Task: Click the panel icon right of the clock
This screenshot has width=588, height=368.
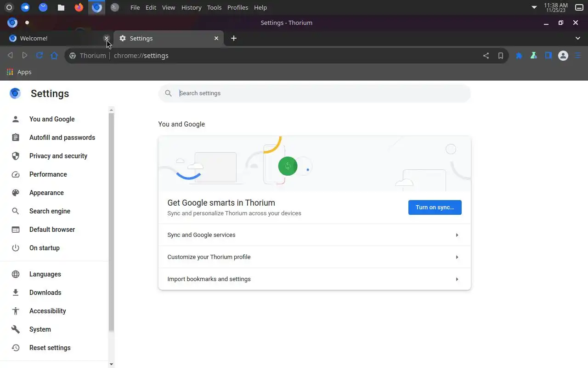Action: 579,7
